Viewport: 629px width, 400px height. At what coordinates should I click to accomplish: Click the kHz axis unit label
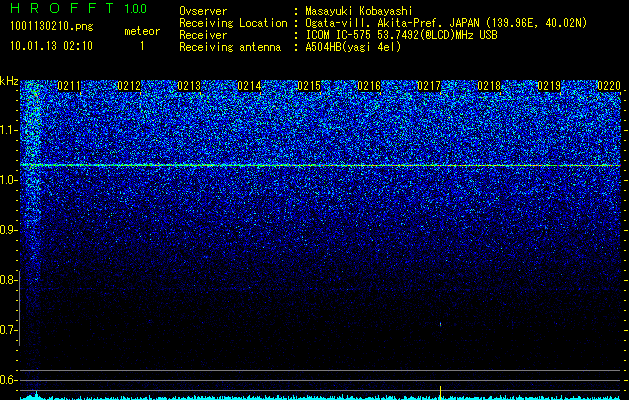point(9,81)
